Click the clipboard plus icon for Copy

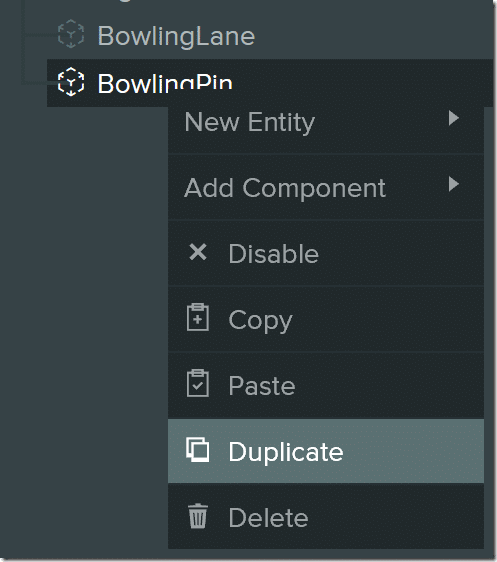click(198, 317)
